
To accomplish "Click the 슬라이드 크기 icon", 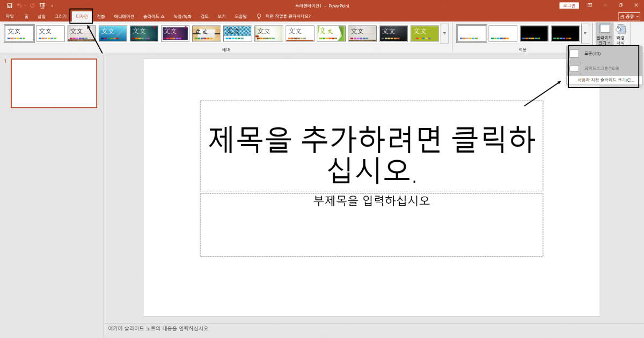I will coord(605,30).
